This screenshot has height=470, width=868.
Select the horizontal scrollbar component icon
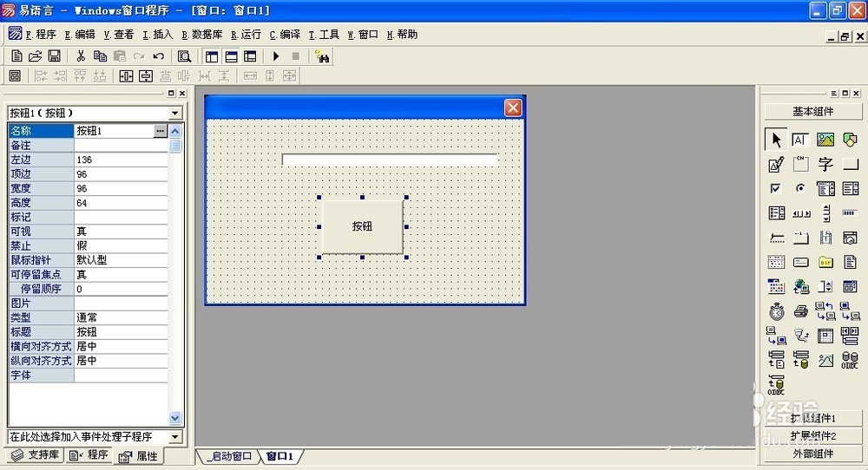click(x=801, y=213)
